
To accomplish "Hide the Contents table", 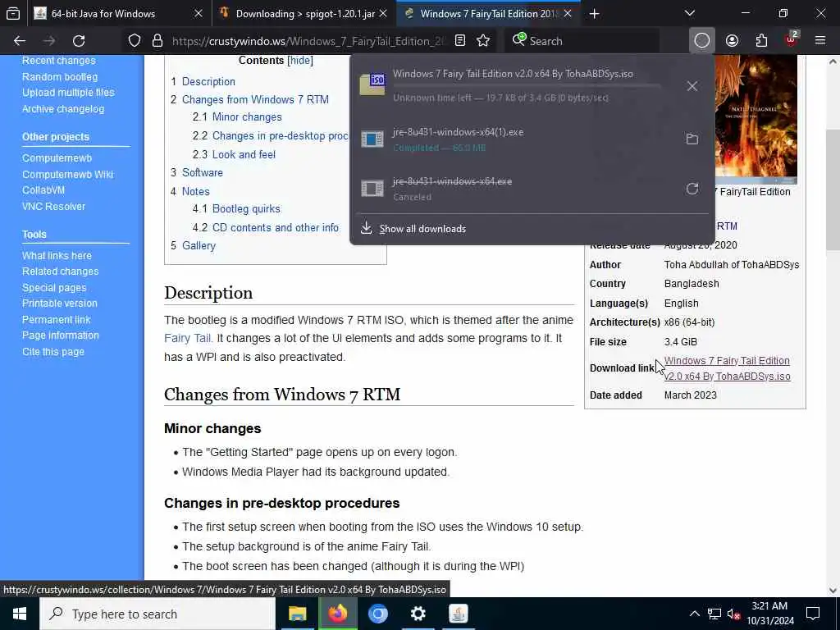I will pyautogui.click(x=300, y=61).
